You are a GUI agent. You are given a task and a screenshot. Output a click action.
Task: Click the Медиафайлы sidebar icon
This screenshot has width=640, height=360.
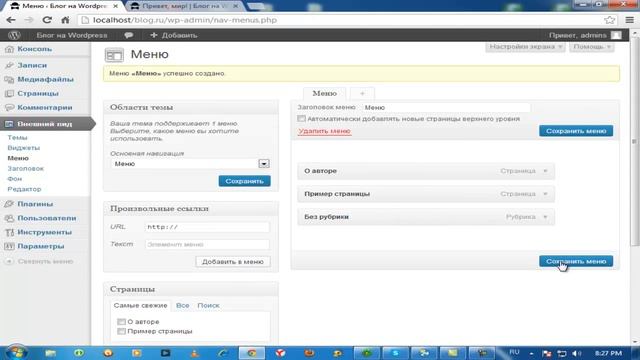9,80
